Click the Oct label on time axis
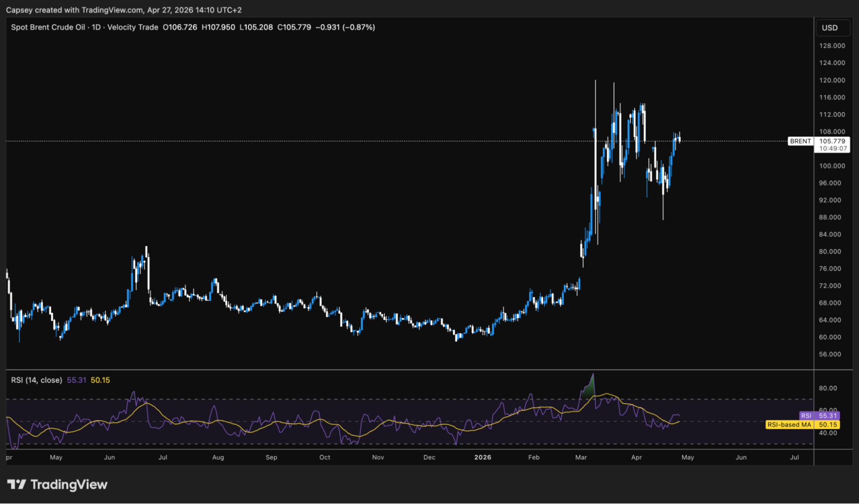 tap(324, 457)
